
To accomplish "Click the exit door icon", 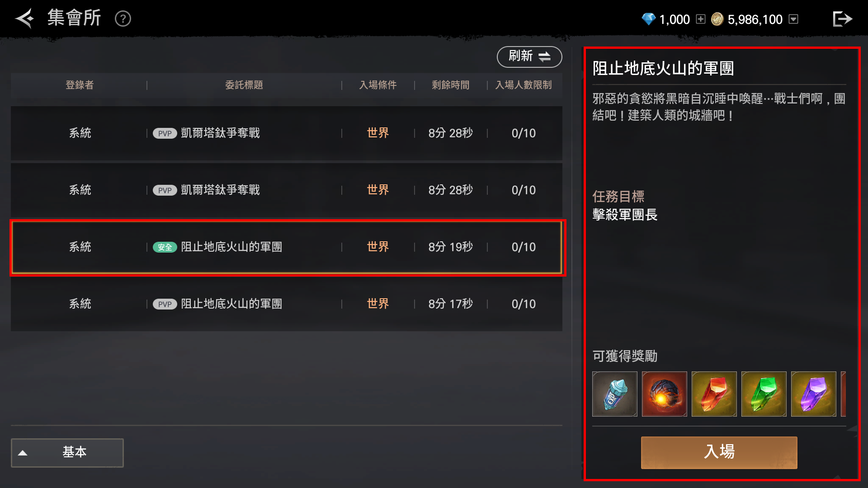I will pos(842,19).
